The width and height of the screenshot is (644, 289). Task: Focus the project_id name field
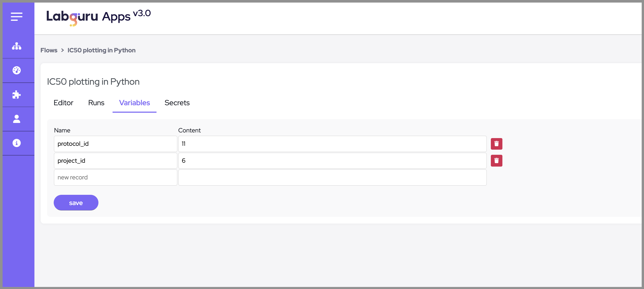tap(115, 161)
